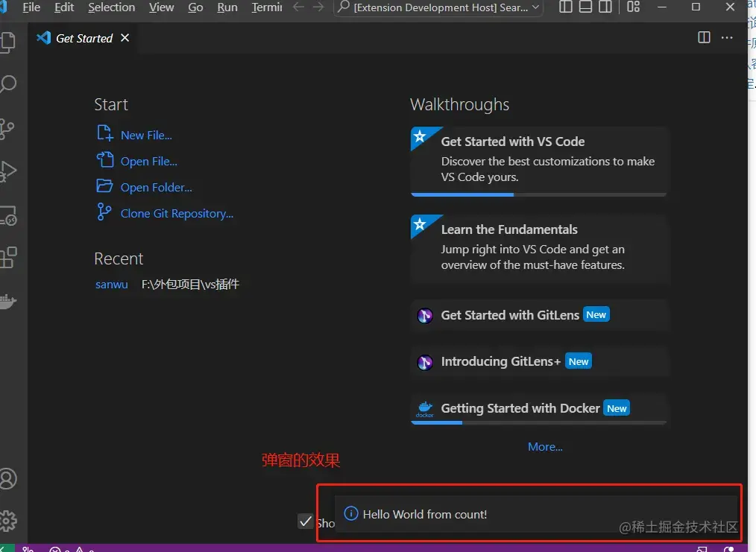Open the Remote Explorer view
The width and height of the screenshot is (756, 552).
(8, 215)
